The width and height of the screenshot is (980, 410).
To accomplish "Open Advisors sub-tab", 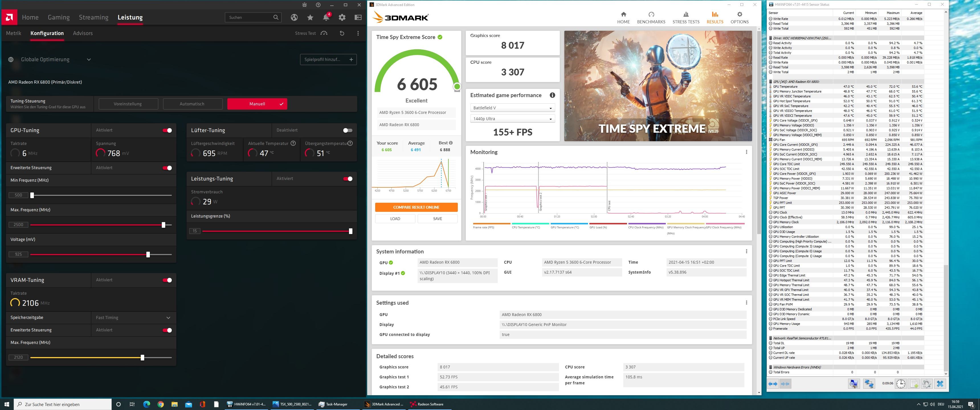I will (x=83, y=33).
